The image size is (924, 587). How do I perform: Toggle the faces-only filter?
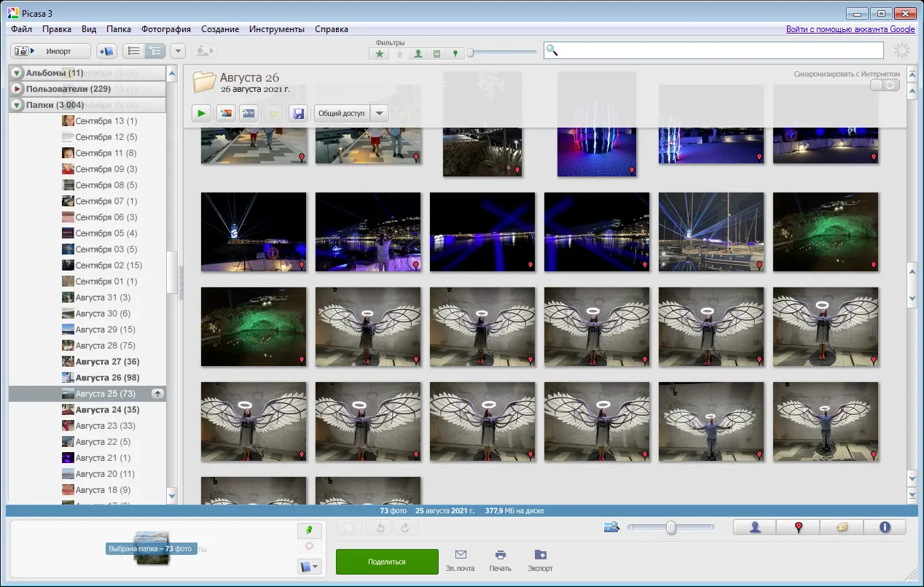418,53
